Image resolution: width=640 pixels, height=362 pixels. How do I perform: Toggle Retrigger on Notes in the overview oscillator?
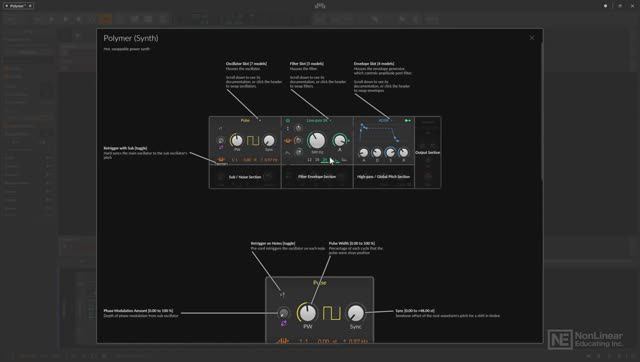tap(221, 129)
